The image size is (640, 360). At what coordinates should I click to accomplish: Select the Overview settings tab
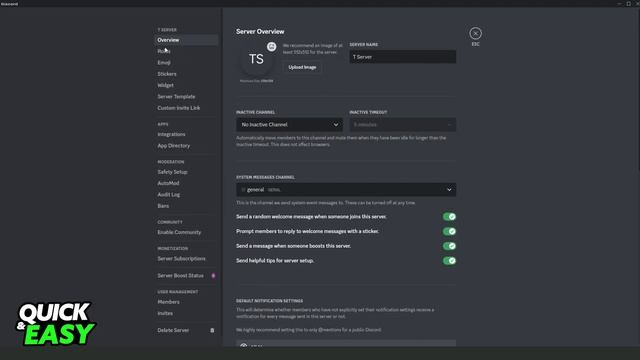point(187,40)
